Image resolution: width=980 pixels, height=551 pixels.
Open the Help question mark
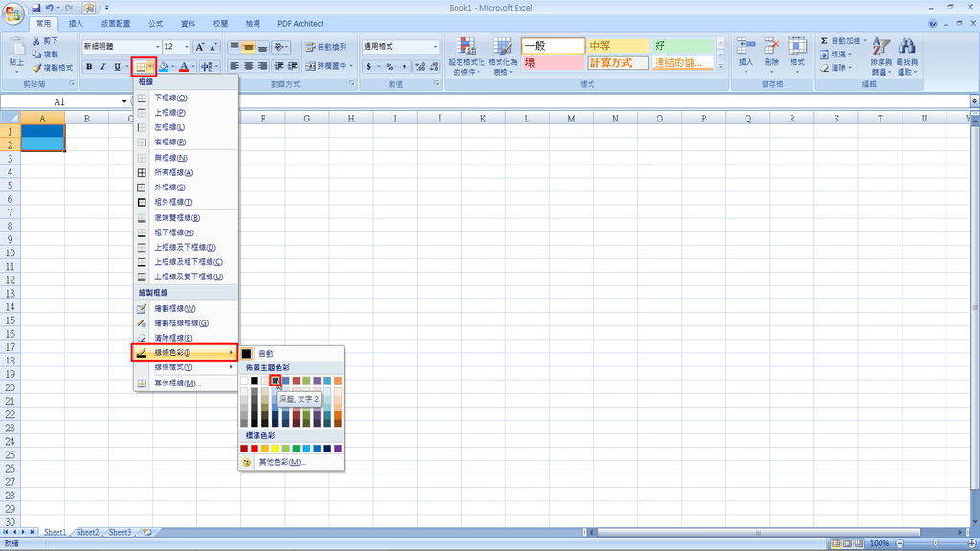(x=932, y=24)
